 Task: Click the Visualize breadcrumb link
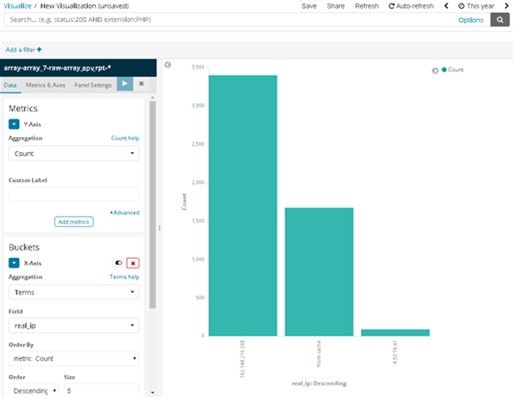(17, 6)
